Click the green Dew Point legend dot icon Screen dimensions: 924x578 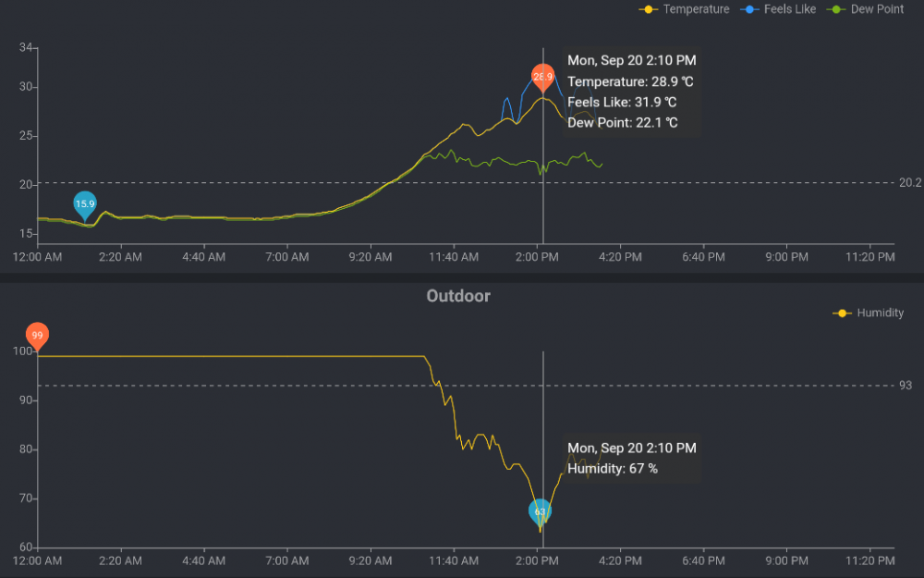(x=837, y=9)
